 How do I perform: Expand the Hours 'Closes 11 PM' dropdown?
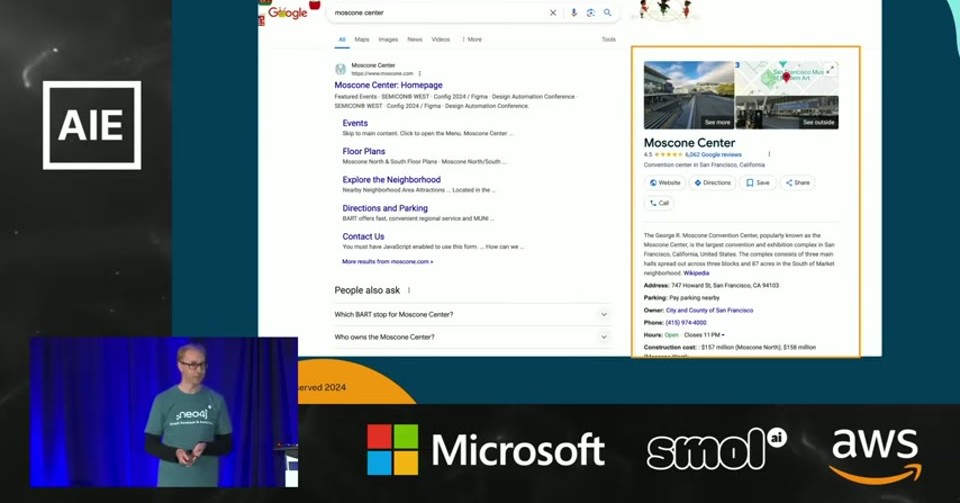(x=705, y=335)
